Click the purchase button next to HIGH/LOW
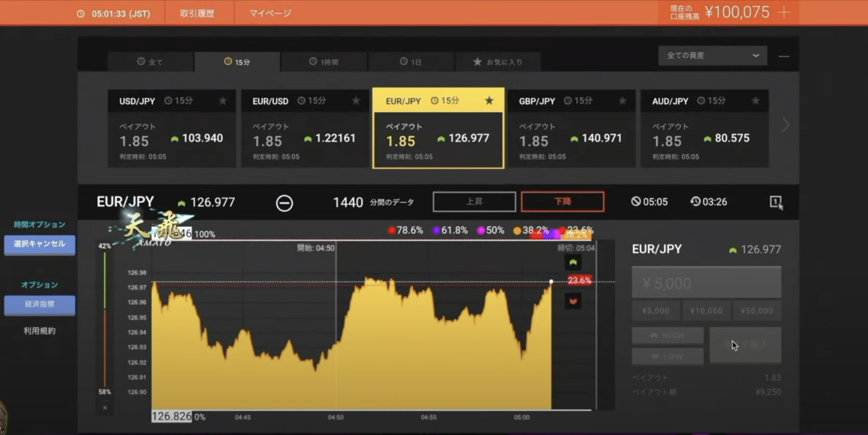Image resolution: width=868 pixels, height=435 pixels. pos(745,346)
